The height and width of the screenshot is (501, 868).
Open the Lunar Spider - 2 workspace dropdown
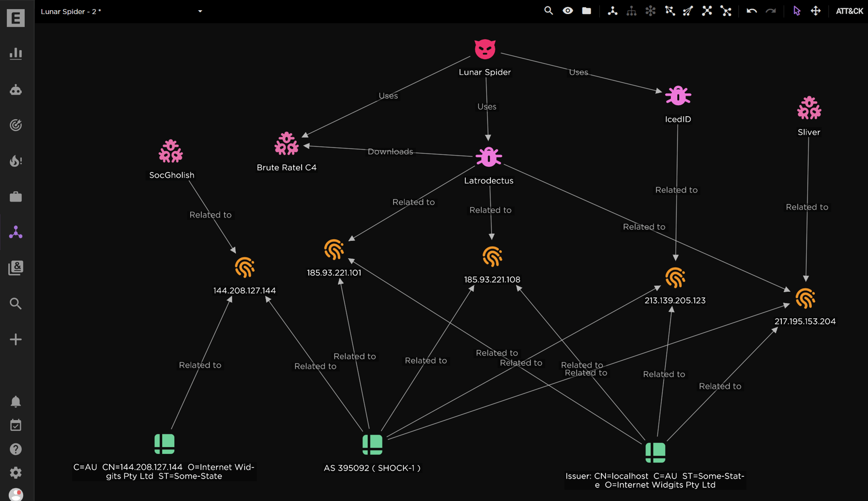click(x=199, y=11)
